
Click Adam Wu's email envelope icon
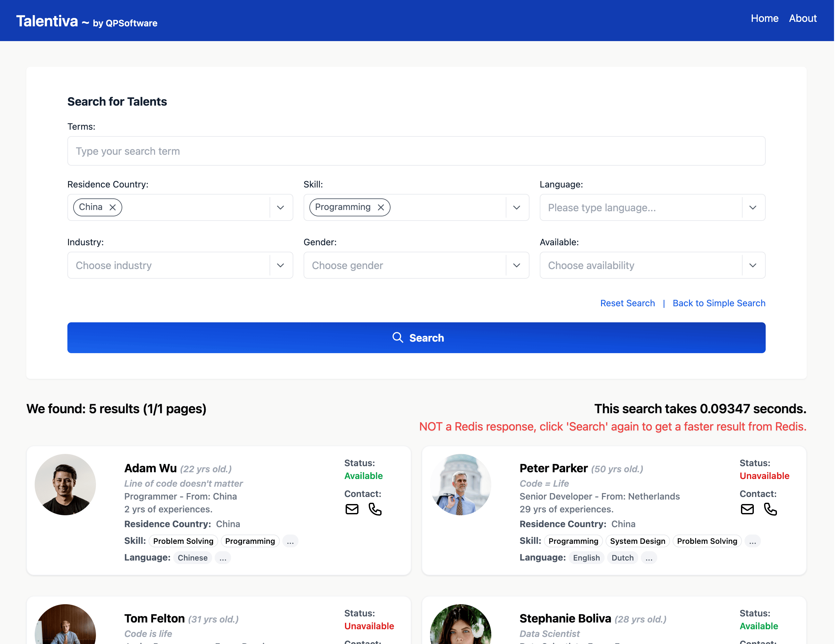pos(352,509)
